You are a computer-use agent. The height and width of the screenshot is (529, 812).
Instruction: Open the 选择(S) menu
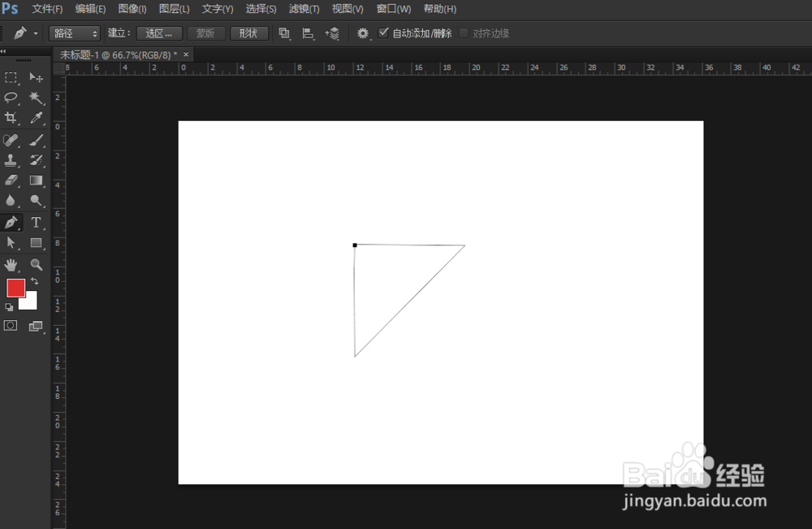coord(261,9)
